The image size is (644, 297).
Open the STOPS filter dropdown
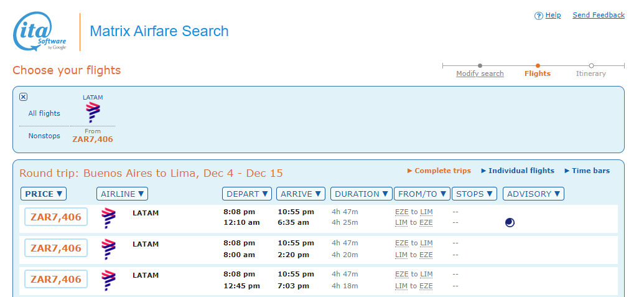(x=474, y=194)
